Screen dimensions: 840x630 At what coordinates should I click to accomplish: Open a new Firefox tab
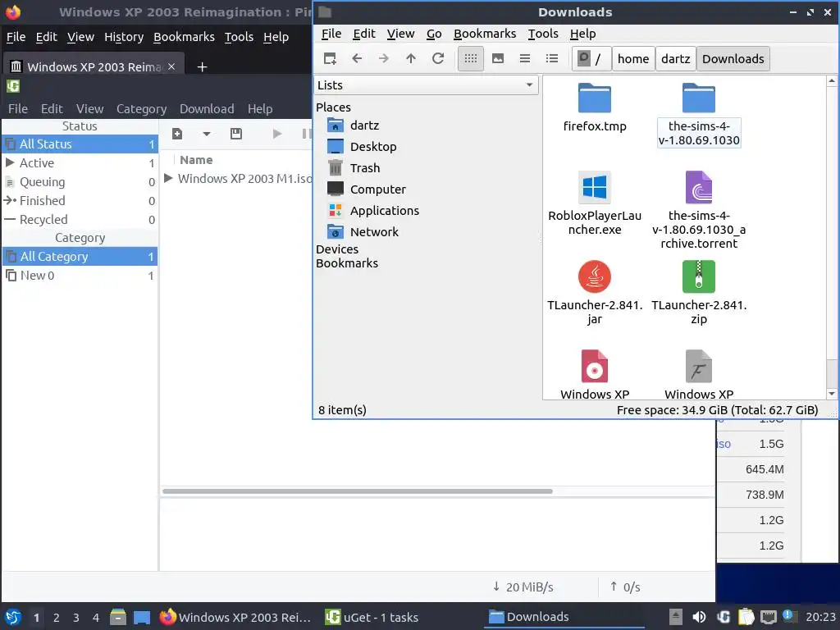pyautogui.click(x=202, y=67)
